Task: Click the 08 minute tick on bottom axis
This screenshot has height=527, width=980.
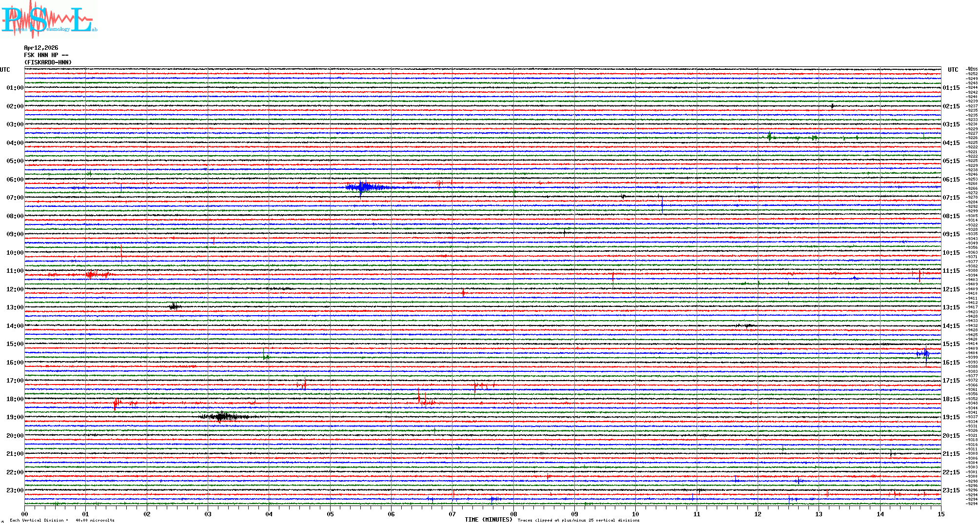Action: pyautogui.click(x=513, y=514)
